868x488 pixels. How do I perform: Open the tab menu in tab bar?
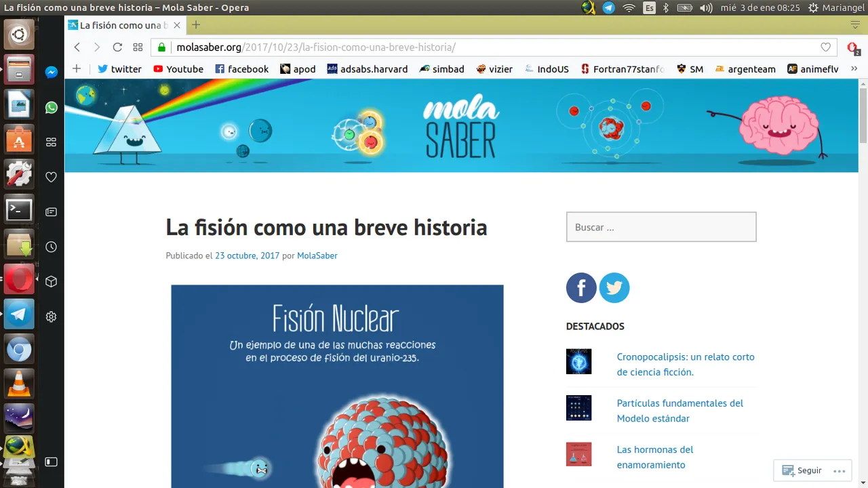855,25
